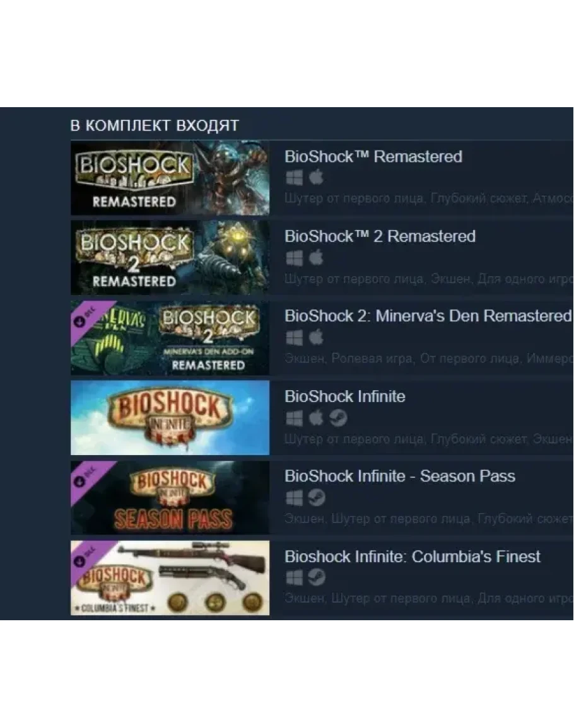Click SteamOS icon under BioShock Infinite
This screenshot has width=574, height=728.
point(338,418)
